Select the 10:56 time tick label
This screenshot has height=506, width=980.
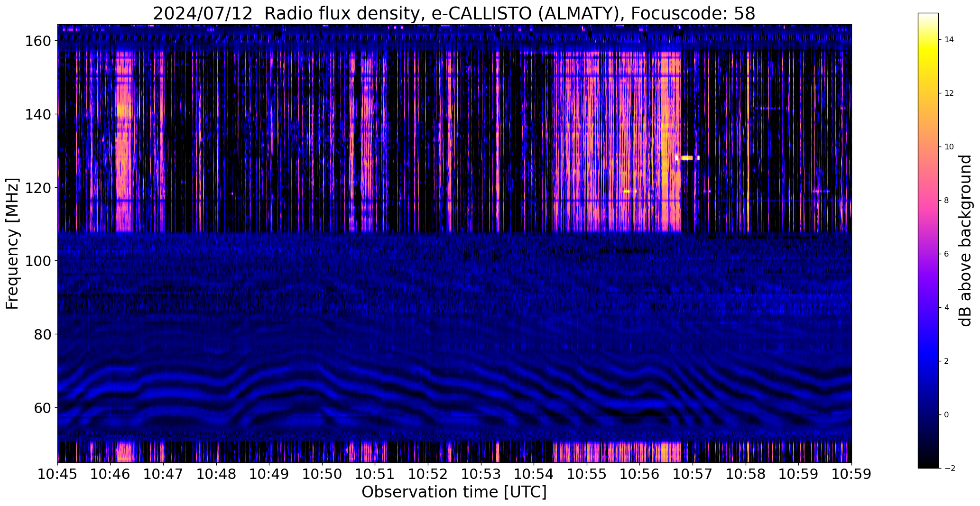coord(640,474)
